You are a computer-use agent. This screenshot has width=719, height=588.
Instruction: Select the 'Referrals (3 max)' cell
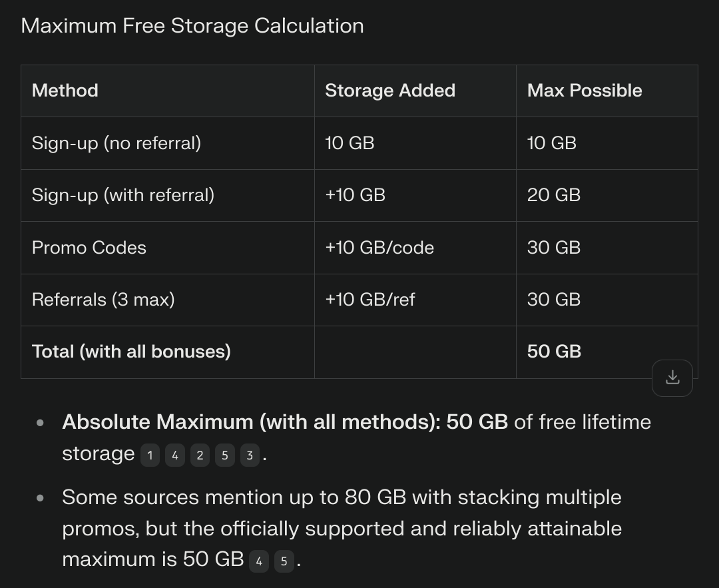click(x=103, y=300)
